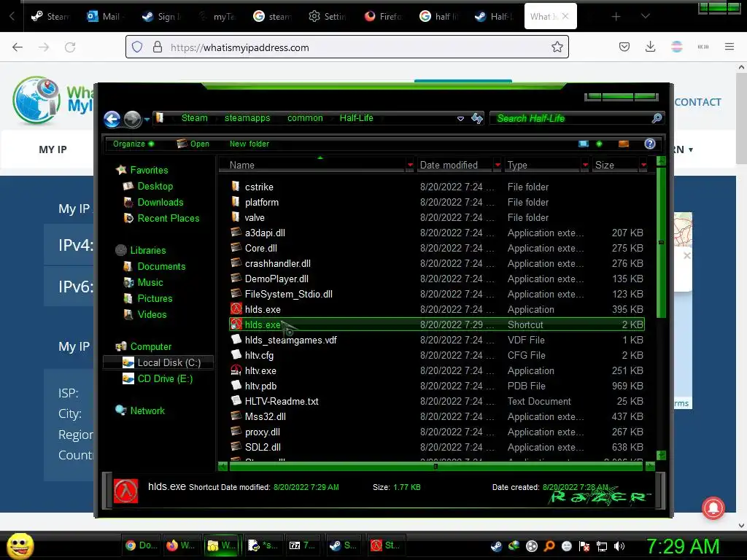Open Pictures library
Viewport: 747px width, 560px height.
click(x=155, y=298)
